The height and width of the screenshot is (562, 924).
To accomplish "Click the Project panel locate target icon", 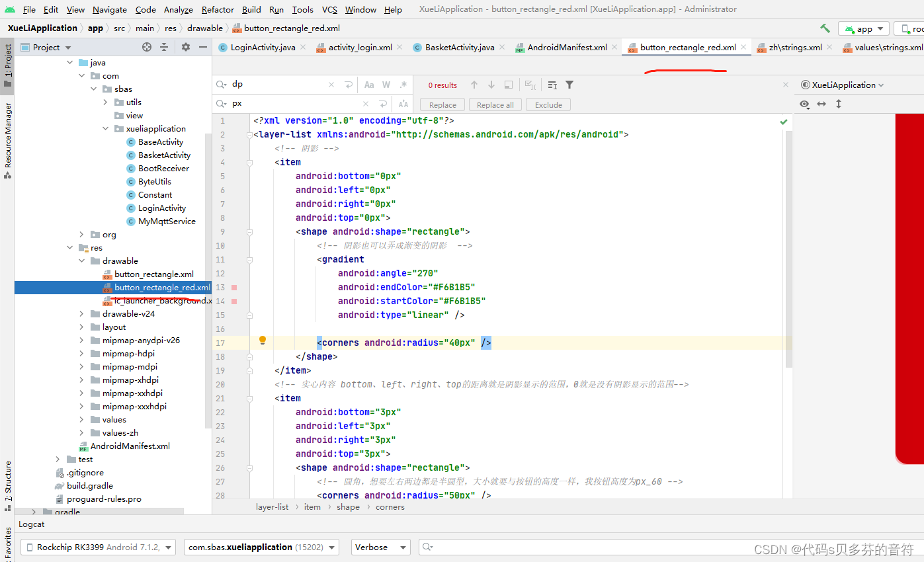I will [x=147, y=47].
